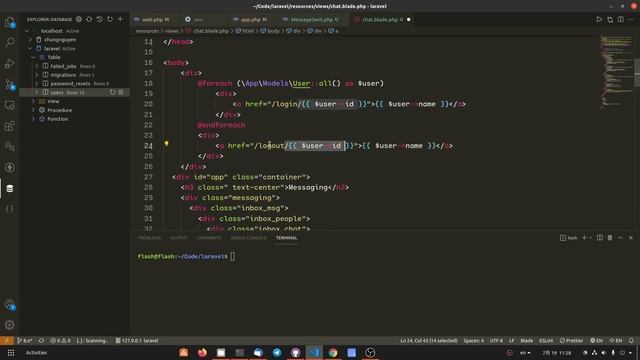
Task: Collapse the laravel database node
Action: 30,49
